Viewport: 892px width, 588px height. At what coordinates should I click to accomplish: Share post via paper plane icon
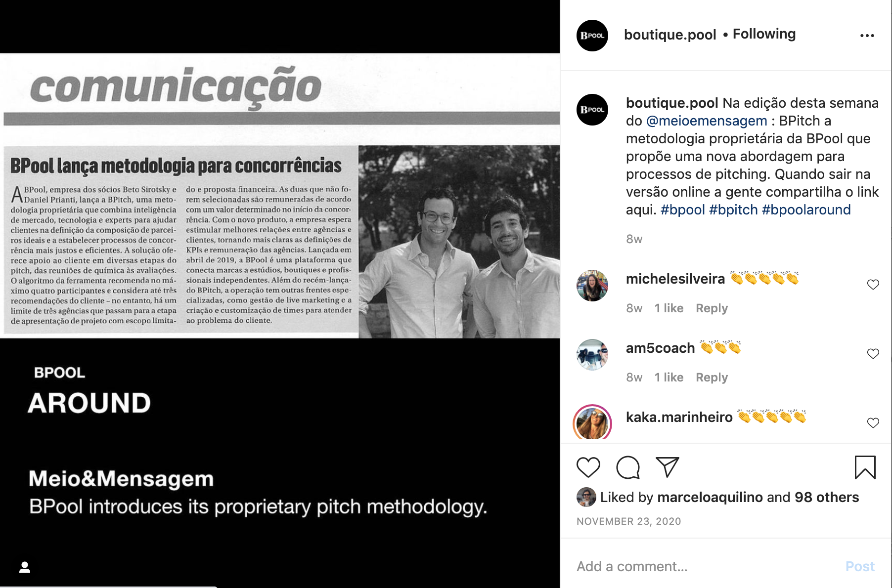pyautogui.click(x=667, y=467)
